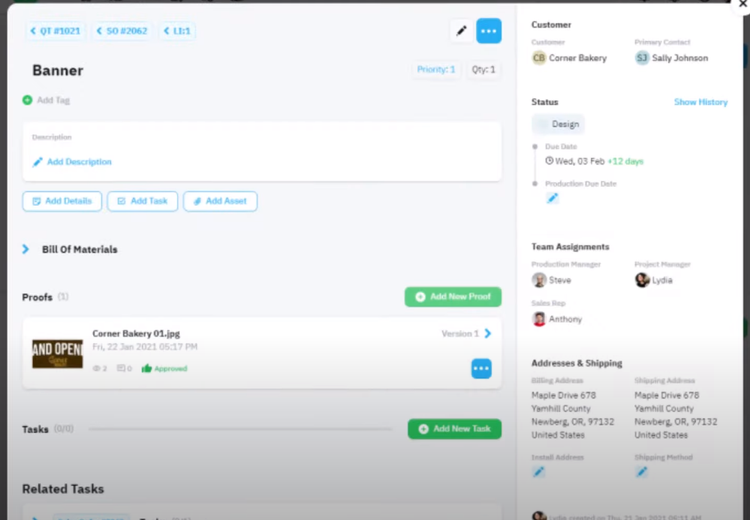Click the tasks progress bar
Screen dimensions: 750x520
pyautogui.click(x=240, y=429)
